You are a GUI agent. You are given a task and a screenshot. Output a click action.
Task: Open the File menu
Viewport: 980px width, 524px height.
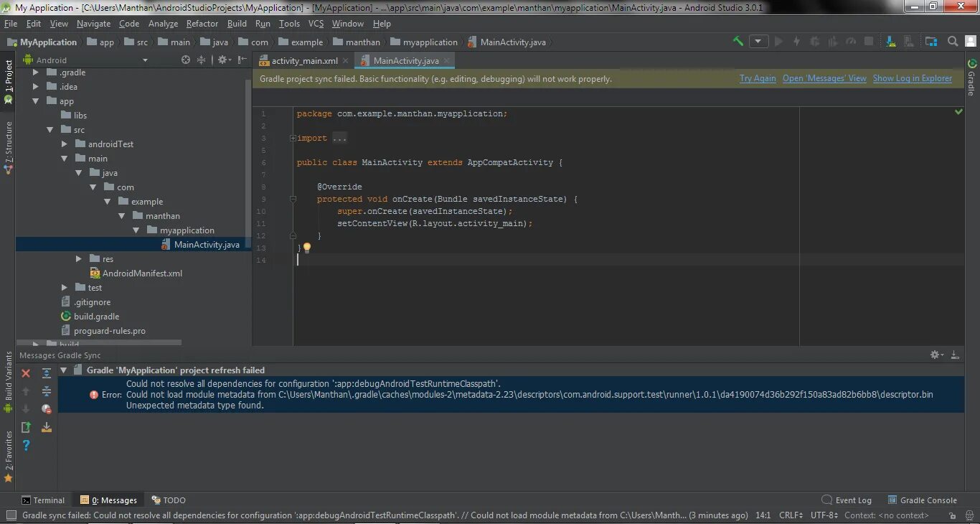[11, 24]
